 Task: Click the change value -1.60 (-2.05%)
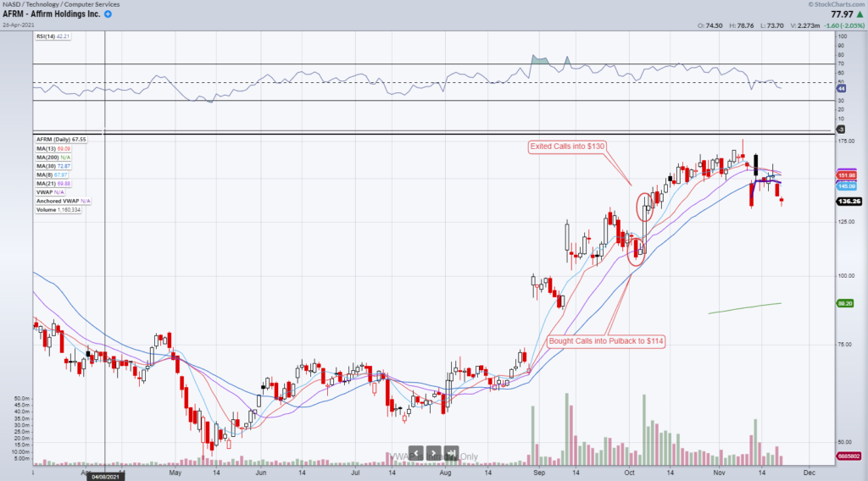844,25
